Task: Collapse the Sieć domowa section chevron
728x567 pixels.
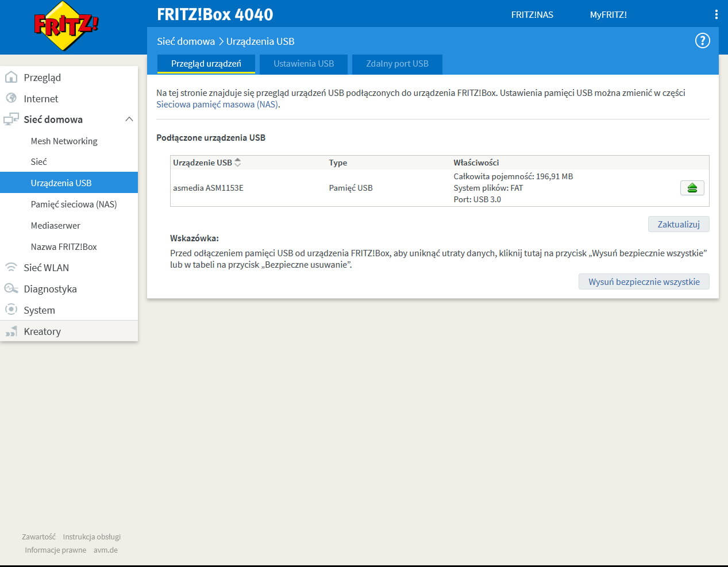Action: 130,119
